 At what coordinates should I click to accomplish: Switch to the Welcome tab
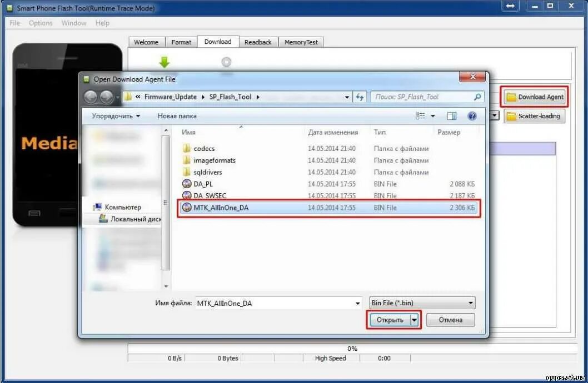tap(146, 42)
